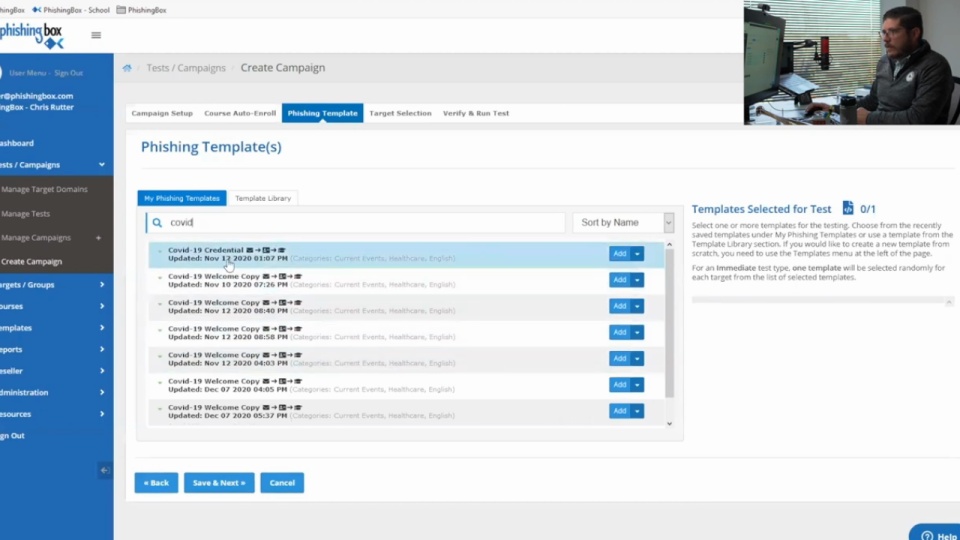Open Add dropdown arrow for Nov 12 04:03 PM template
960x540 pixels.
click(637, 359)
